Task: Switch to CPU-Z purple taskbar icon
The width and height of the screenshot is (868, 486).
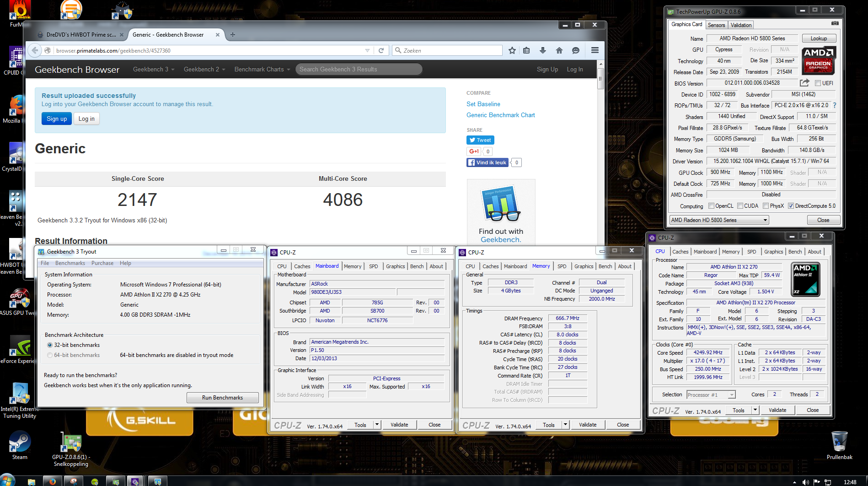Action: (135, 481)
